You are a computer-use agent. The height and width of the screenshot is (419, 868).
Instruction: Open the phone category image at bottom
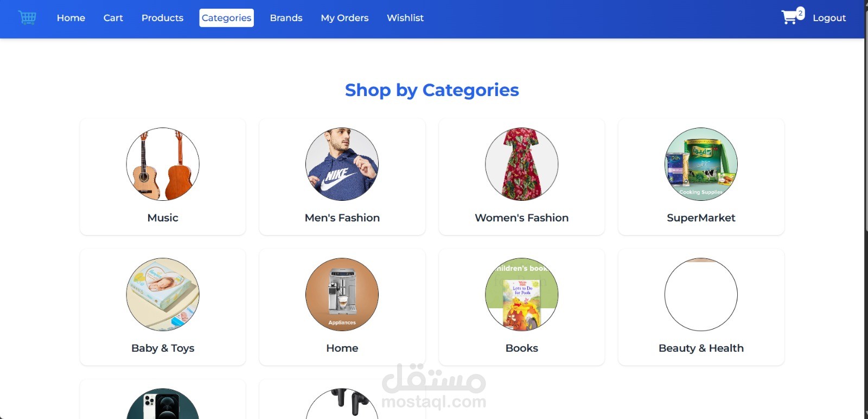click(x=163, y=403)
